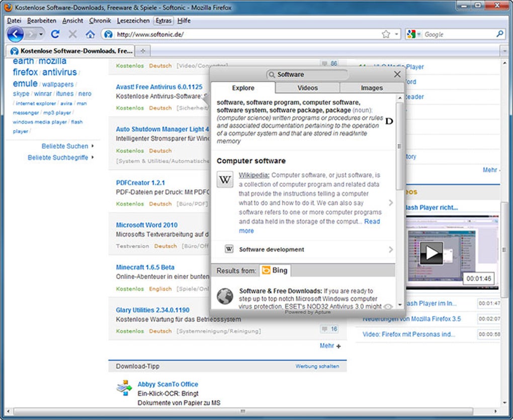
Task: Click the page's vertical scrollbar thumb
Action: coord(504,250)
